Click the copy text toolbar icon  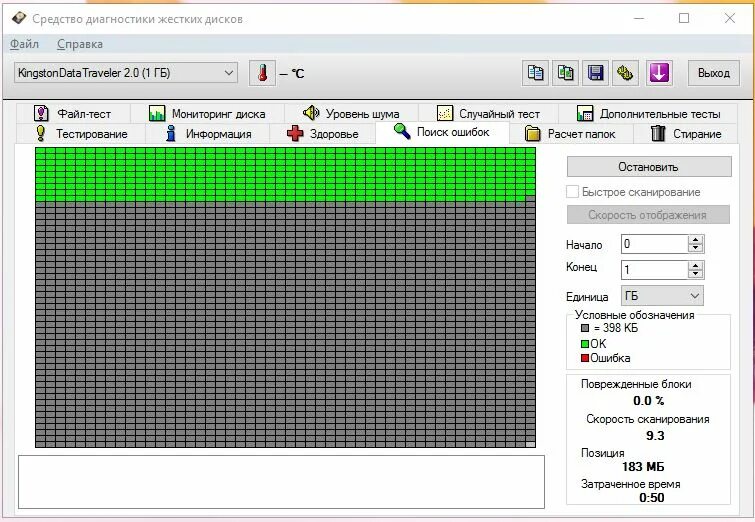[535, 73]
